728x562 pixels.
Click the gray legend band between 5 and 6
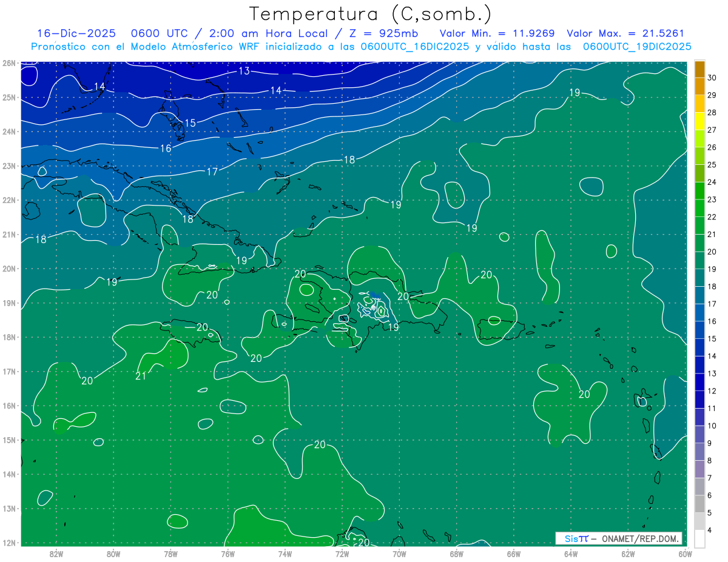[699, 504]
